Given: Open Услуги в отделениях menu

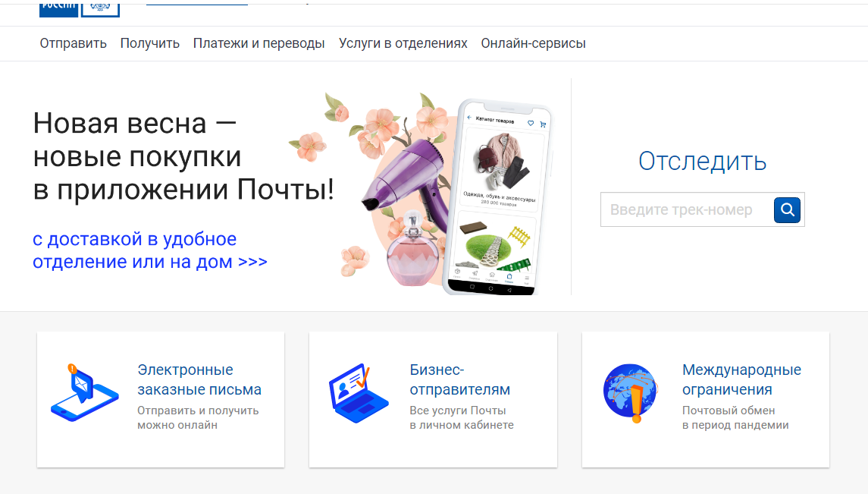Looking at the screenshot, I should [403, 43].
